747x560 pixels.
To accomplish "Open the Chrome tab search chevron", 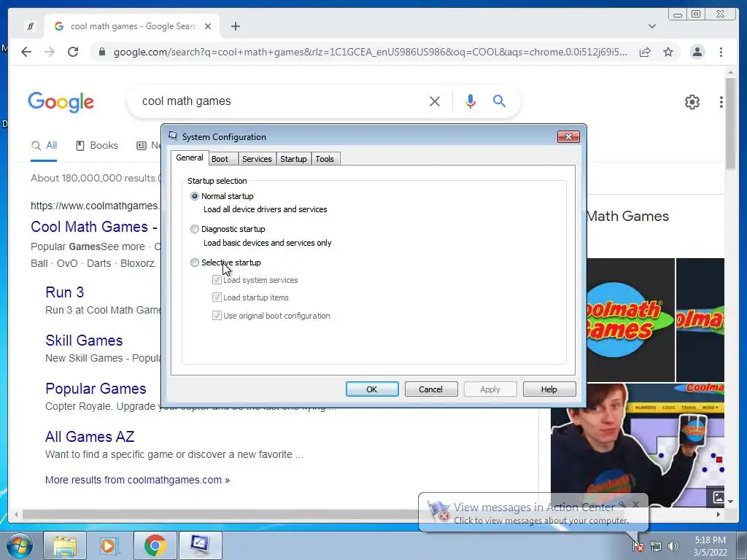I will point(652,26).
